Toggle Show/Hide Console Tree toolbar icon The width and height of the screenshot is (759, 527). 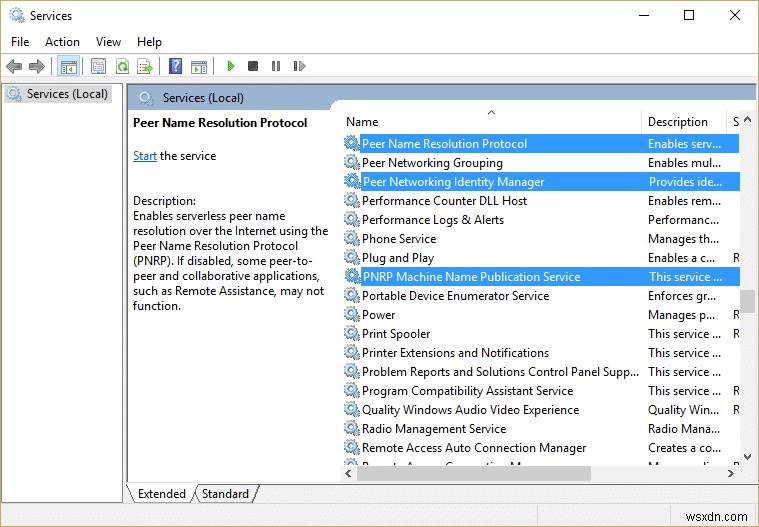click(68, 66)
